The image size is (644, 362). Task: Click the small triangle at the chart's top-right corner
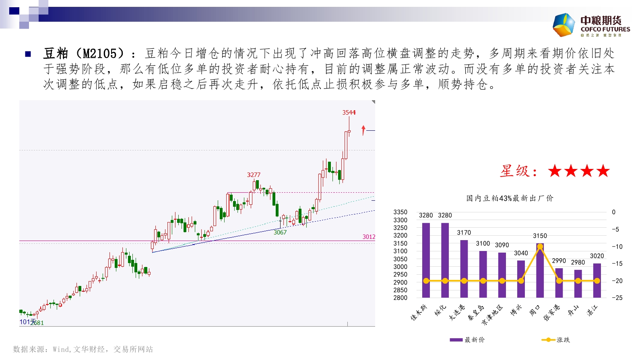[373, 102]
